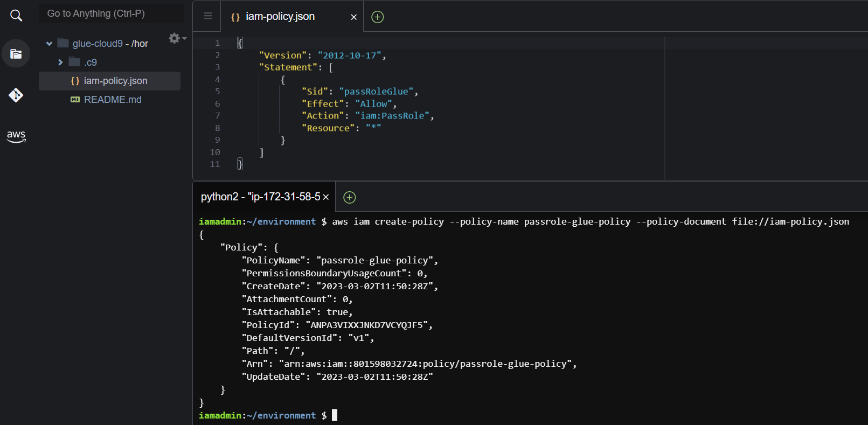Click the "CreateDate" output line
868x425 pixels.
(x=340, y=286)
